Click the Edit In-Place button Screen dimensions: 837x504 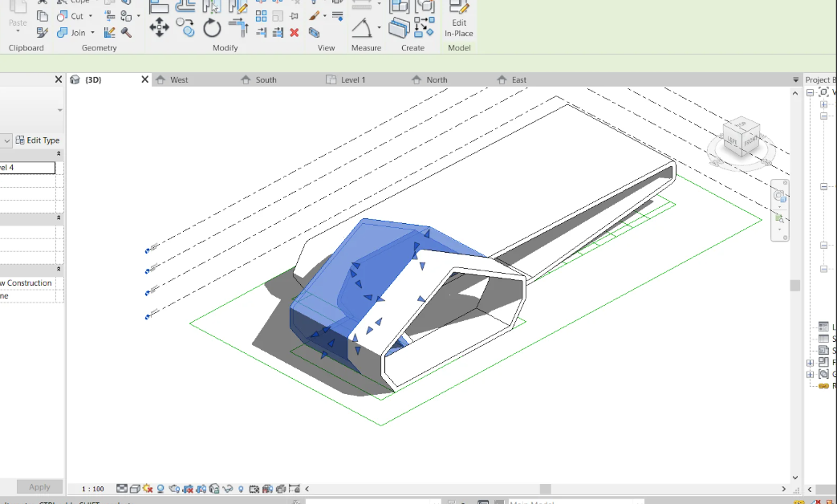458,20
